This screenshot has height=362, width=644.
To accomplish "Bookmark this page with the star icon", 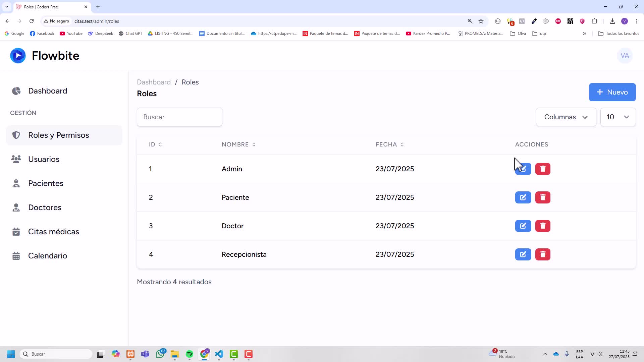I will click(x=481, y=21).
